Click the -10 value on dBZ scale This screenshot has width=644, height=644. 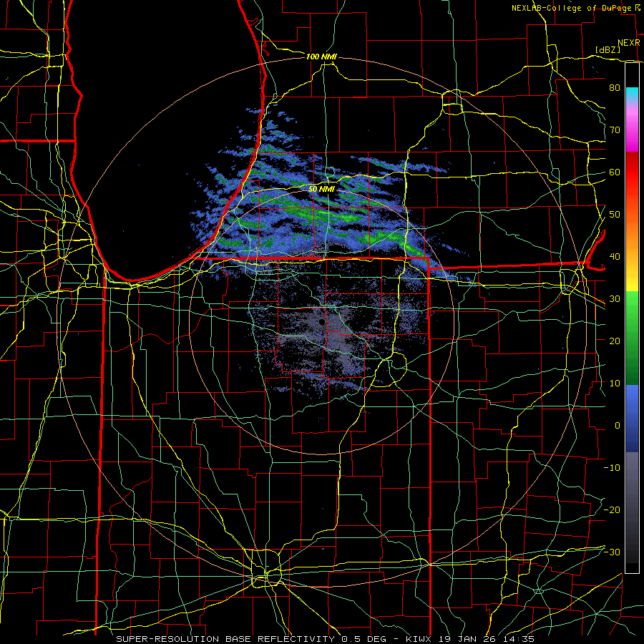(x=612, y=468)
